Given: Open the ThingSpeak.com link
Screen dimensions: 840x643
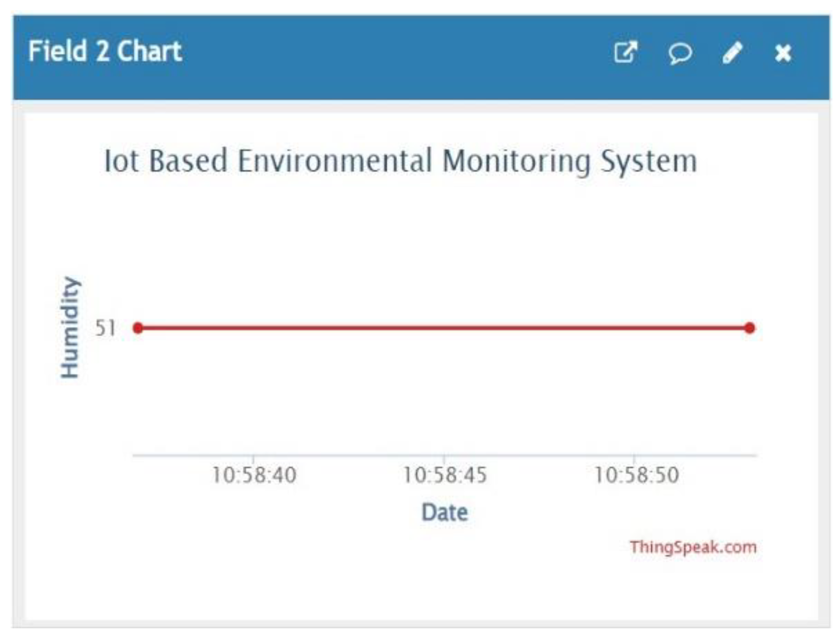Looking at the screenshot, I should (692, 547).
